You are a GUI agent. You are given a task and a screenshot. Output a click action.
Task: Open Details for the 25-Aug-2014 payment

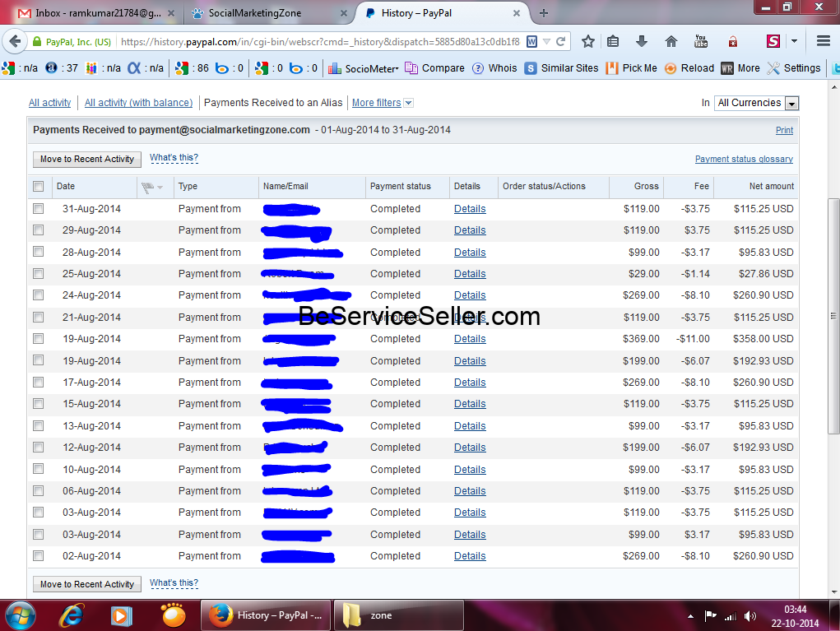(470, 274)
